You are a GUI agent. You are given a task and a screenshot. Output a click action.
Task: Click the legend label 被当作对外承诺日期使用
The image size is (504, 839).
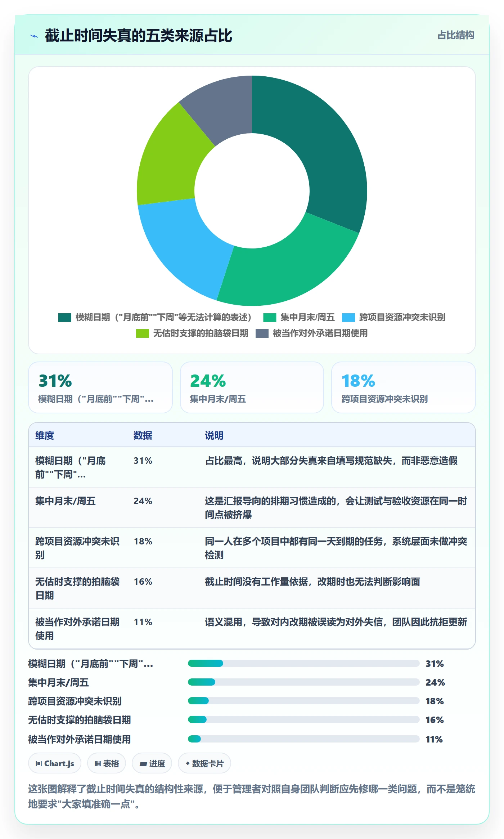point(320,333)
